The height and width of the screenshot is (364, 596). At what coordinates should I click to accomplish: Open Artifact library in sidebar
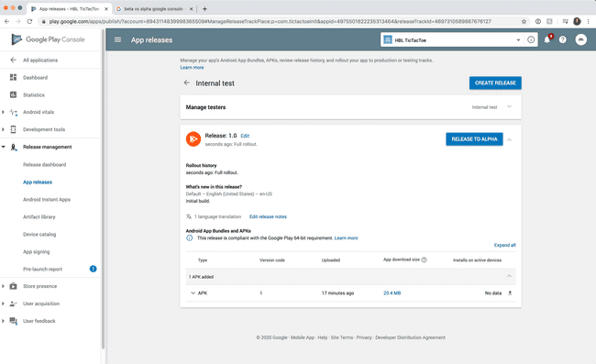[39, 217]
